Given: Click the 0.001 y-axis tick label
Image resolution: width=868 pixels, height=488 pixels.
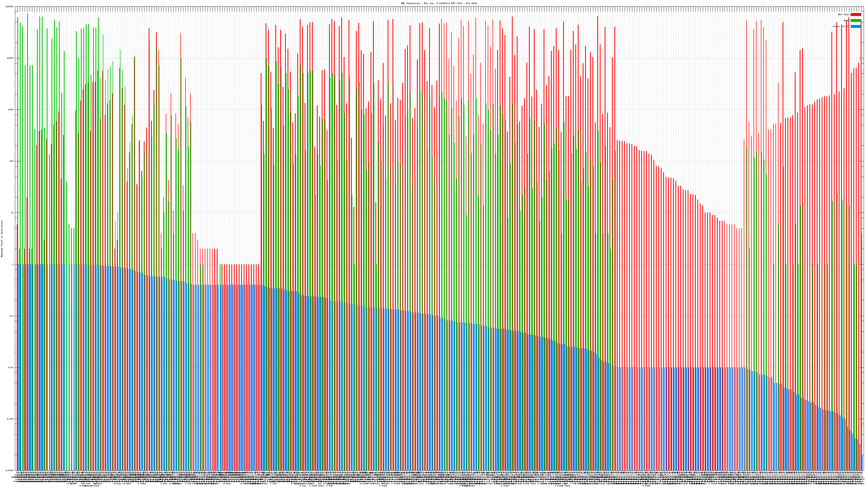Looking at the screenshot, I should [x=10, y=419].
